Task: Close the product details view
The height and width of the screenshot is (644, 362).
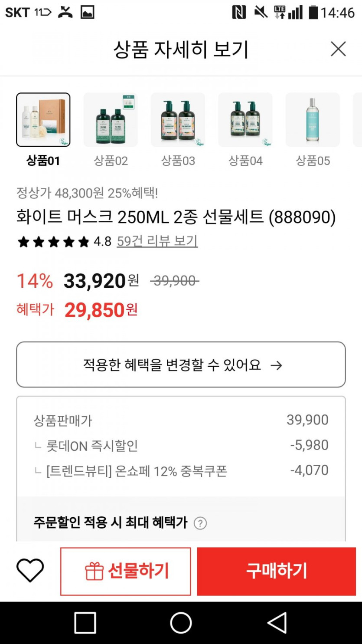Action: coord(338,49)
